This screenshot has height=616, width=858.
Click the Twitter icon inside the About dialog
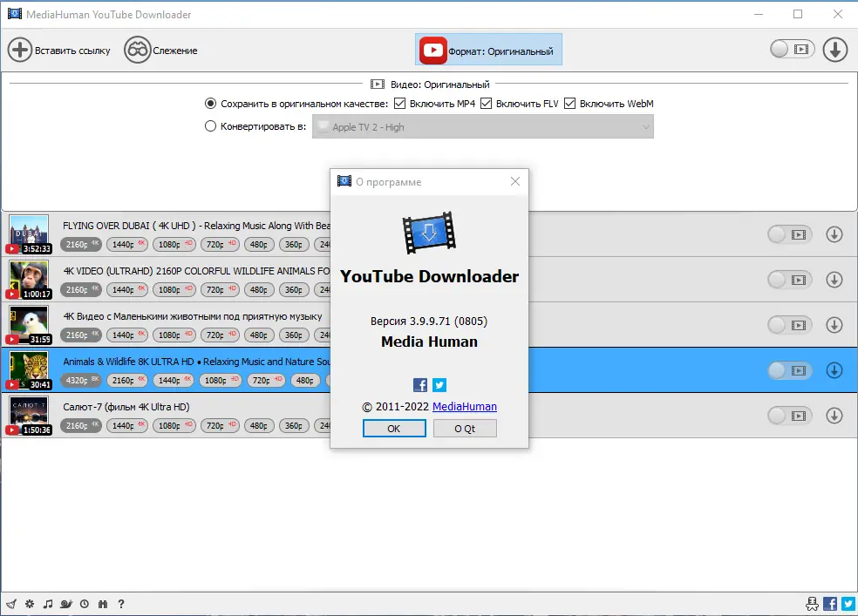(x=439, y=384)
